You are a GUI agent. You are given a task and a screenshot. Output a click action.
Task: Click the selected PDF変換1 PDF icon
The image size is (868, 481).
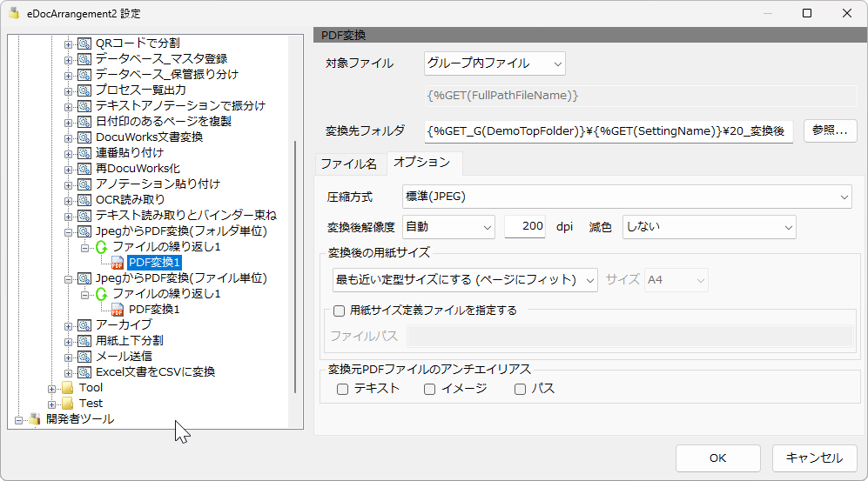pos(118,263)
